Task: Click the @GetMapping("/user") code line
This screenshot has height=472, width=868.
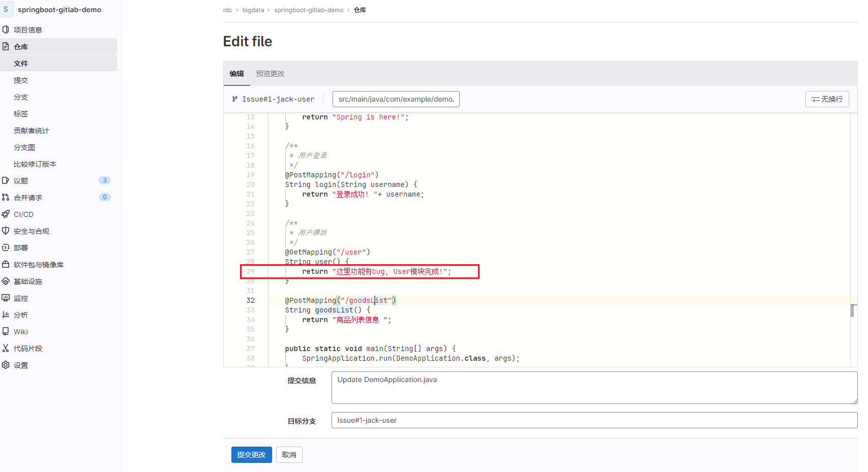Action: click(x=327, y=252)
